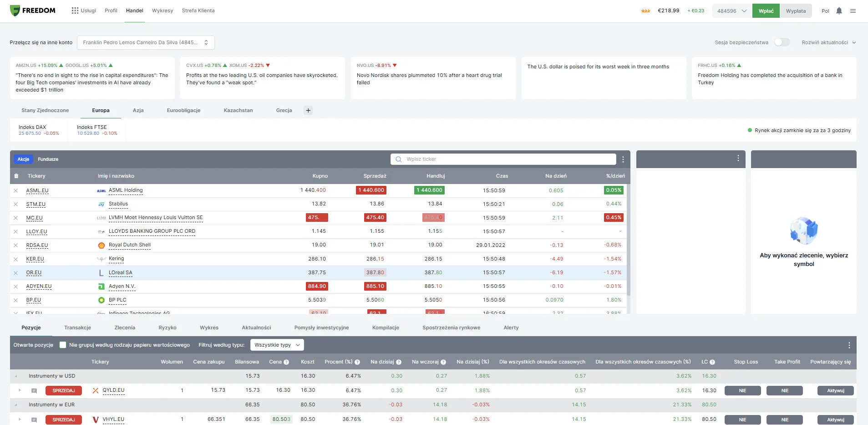
Task: Toggle Take Profit NIE for QYLD.EU
Action: pyautogui.click(x=785, y=390)
